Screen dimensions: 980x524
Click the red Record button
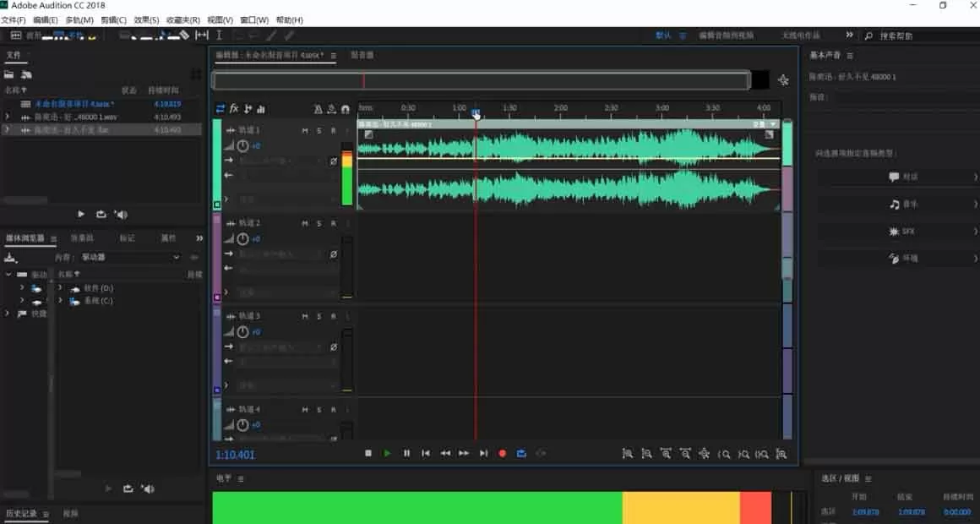502,453
